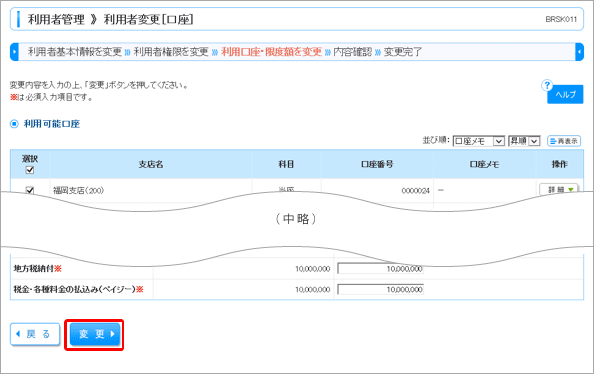Click the 利用者権限を変更 step
Viewport: 594px width, 374px height.
tap(170, 52)
